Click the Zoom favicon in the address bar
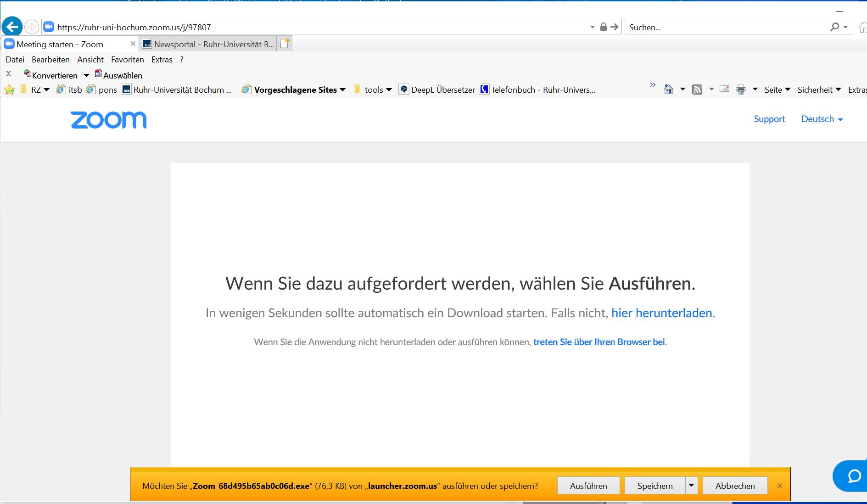Image resolution: width=867 pixels, height=504 pixels. [x=49, y=27]
